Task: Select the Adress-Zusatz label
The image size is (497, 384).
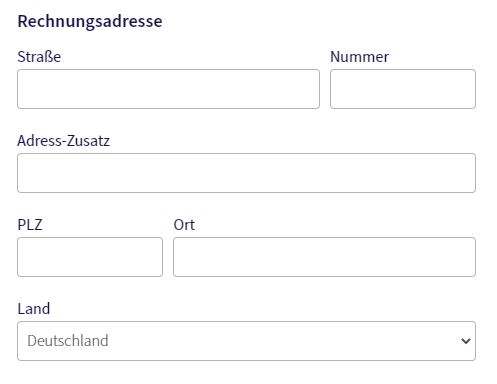Action: tap(63, 141)
